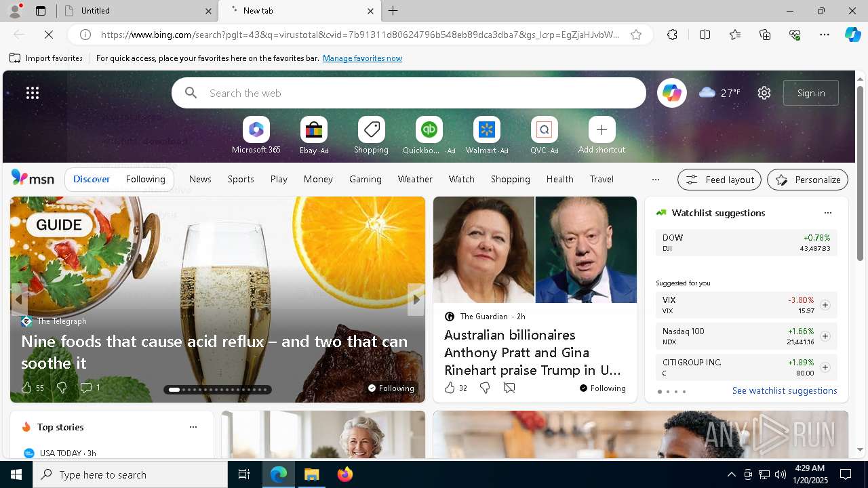Open the tab actions menu icon
The image size is (868, 488).
[x=41, y=11]
